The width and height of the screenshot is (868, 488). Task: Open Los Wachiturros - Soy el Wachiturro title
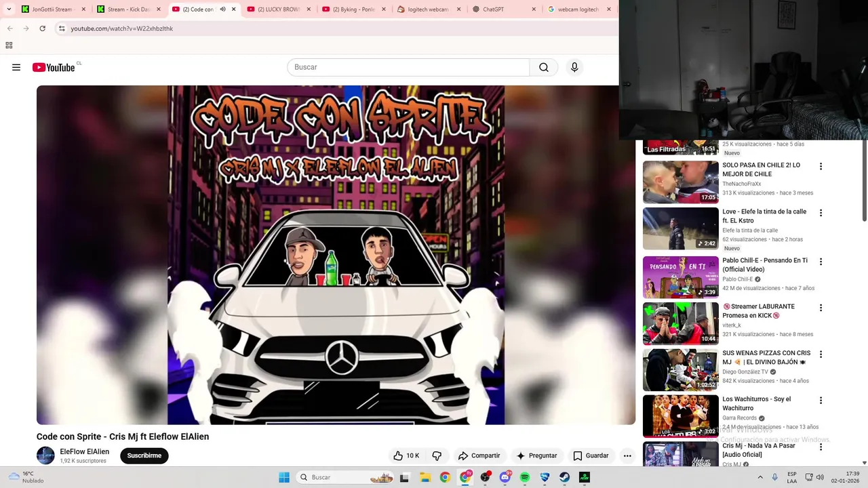click(x=756, y=403)
